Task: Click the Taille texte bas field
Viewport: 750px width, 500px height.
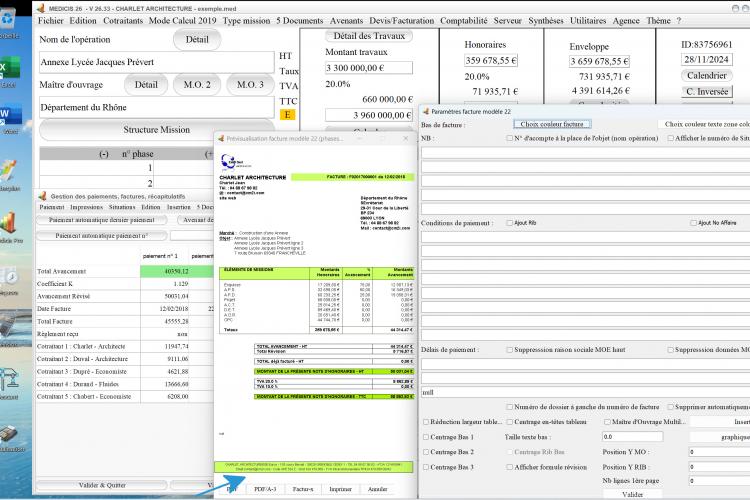Action: [632, 437]
